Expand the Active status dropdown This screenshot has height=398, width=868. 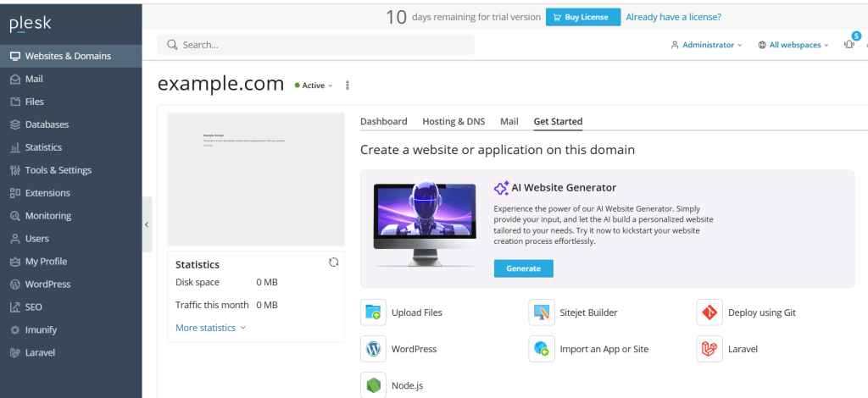(x=314, y=86)
